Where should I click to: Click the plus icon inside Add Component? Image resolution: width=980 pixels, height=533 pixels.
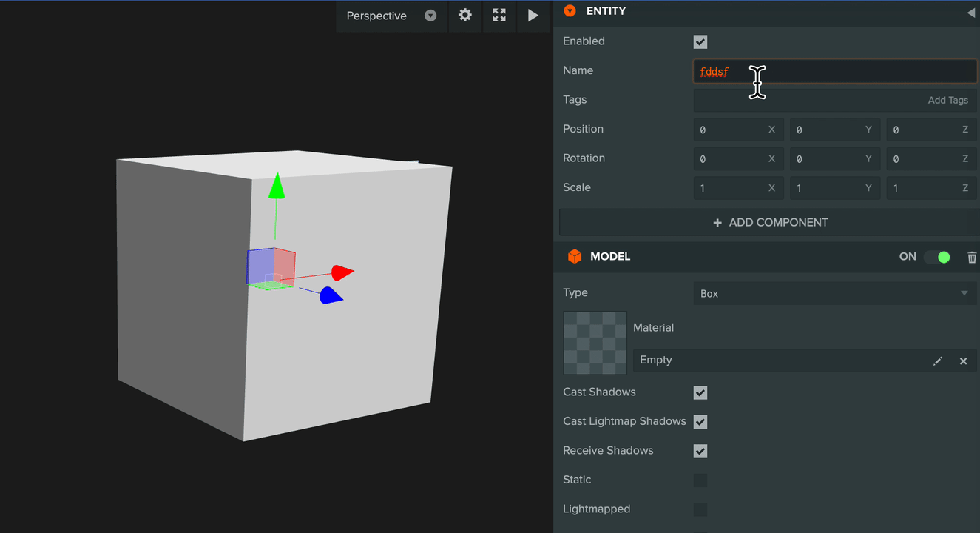[716, 222]
